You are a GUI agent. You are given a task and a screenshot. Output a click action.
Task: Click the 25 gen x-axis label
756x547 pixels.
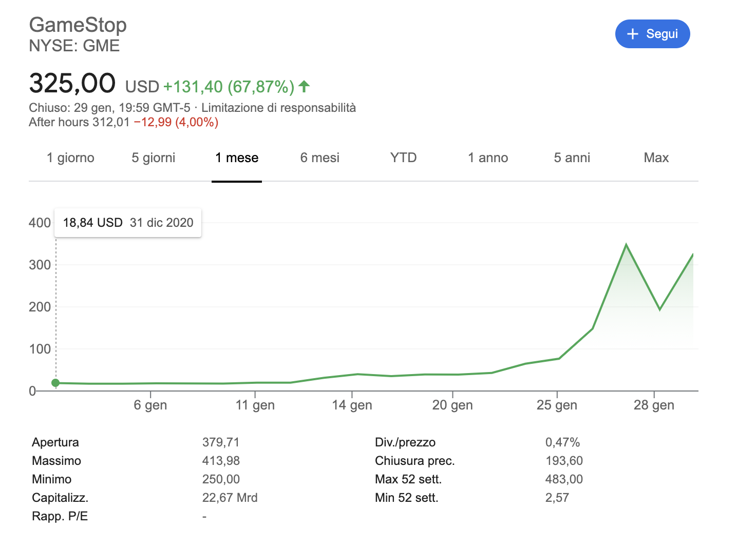[x=557, y=405]
